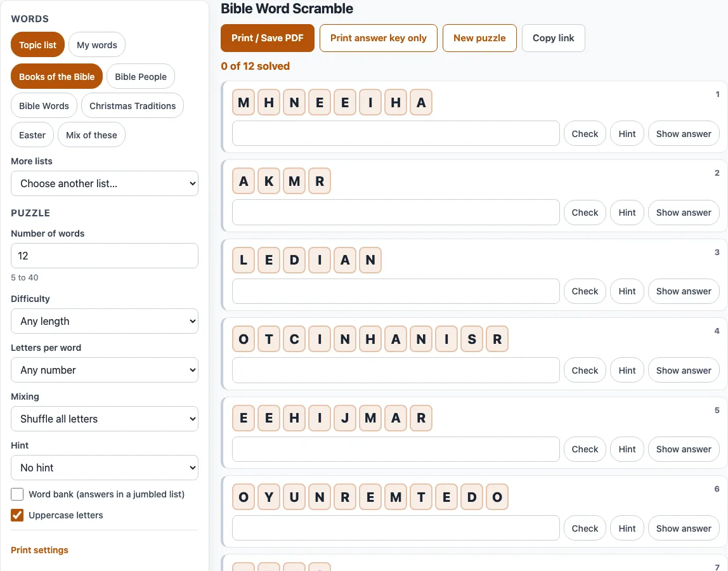Click the answer field for OTCINHANISR
The height and width of the screenshot is (571, 728).
pyautogui.click(x=396, y=371)
